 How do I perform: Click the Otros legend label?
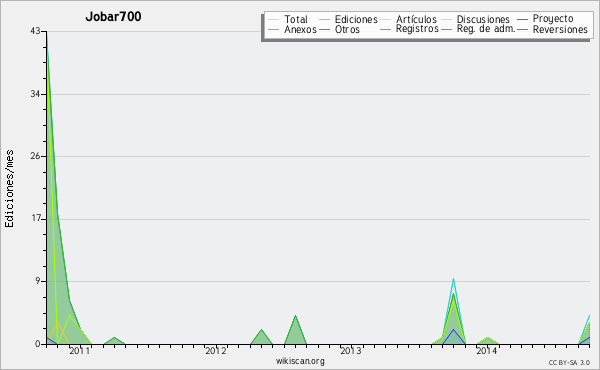point(347,29)
